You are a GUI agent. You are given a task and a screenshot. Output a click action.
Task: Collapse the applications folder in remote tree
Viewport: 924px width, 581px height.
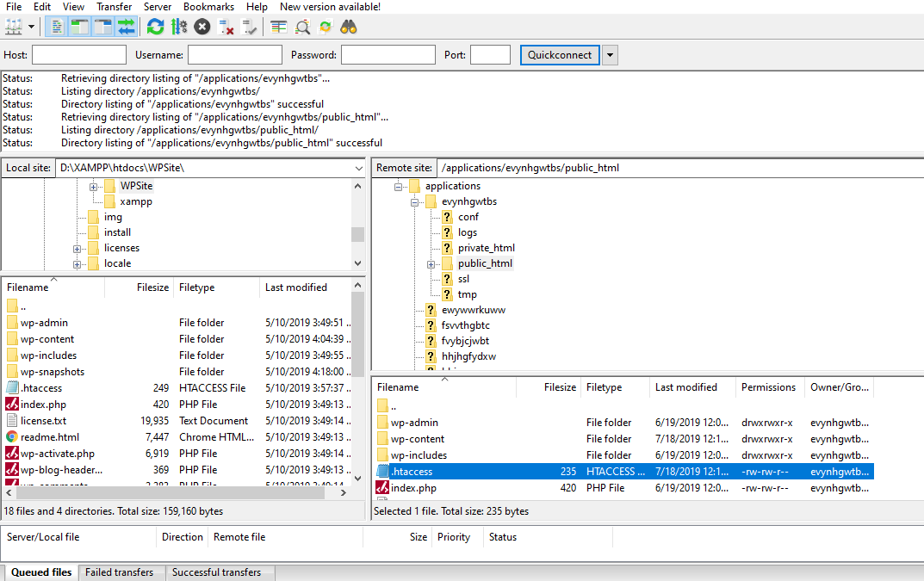coord(399,187)
